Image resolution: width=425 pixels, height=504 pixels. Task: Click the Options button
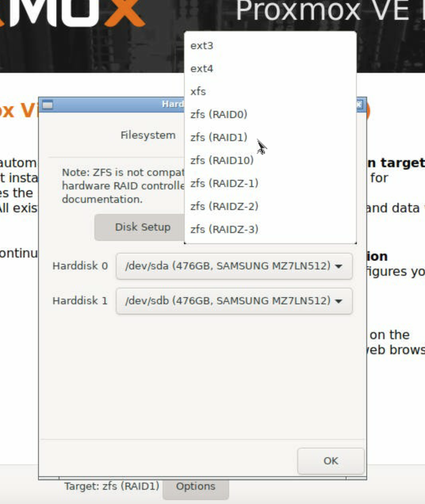point(195,487)
